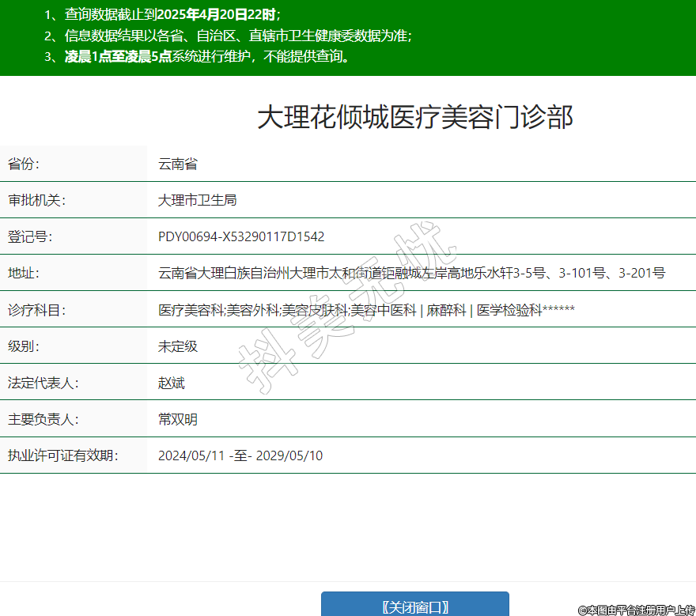
Task: Click the 审批机关 field label
Action: point(36,201)
